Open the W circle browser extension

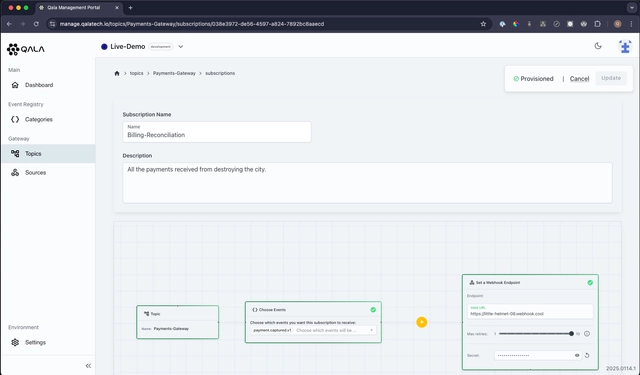584,24
